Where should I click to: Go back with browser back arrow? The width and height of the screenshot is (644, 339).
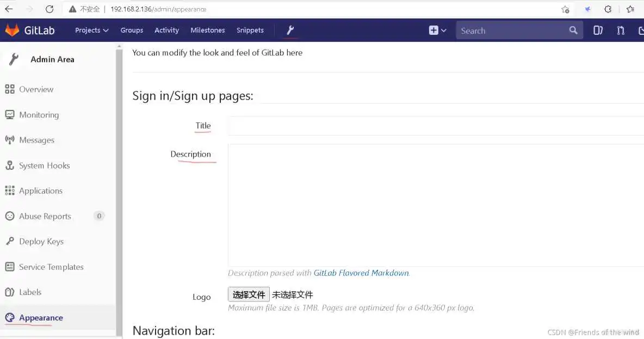[9, 9]
